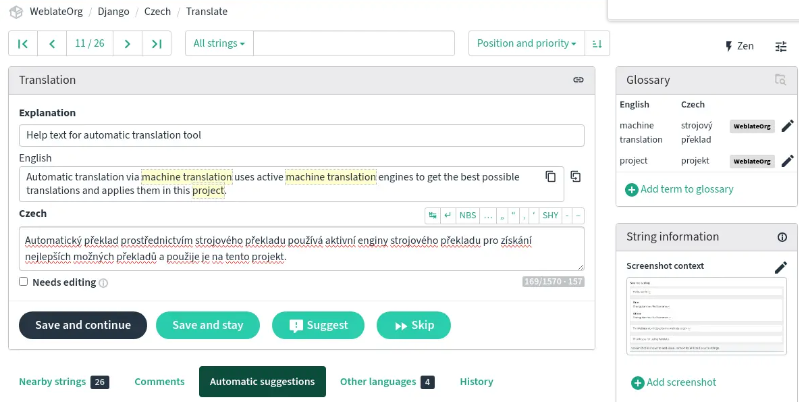This screenshot has height=402, width=799.
Task: Open the settings sliders icon beside Zen
Action: (x=781, y=46)
